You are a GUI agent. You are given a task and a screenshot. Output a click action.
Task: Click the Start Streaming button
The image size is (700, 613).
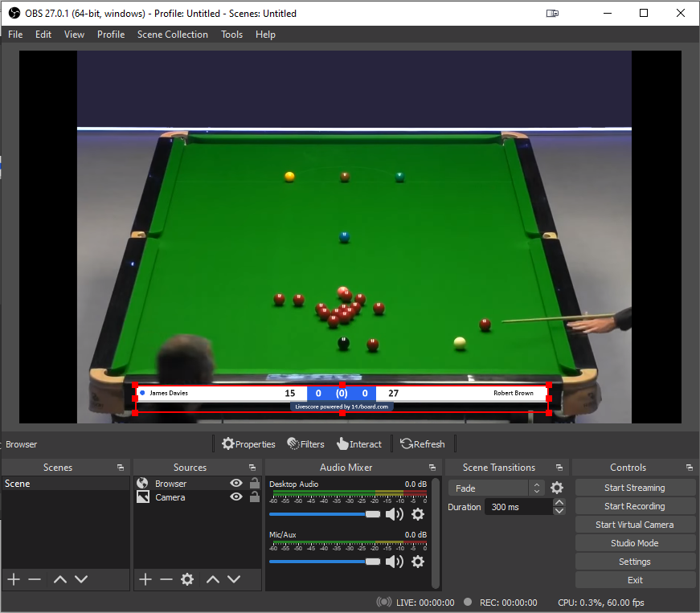[635, 487]
